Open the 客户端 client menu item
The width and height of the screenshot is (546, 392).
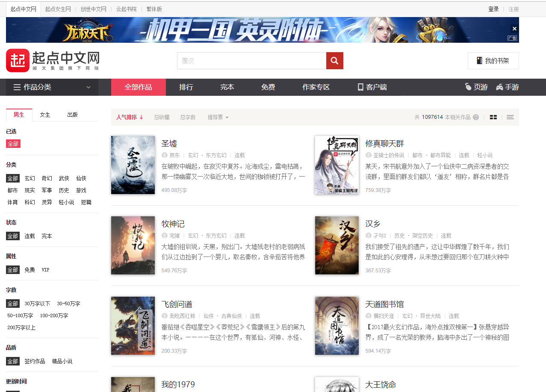click(372, 87)
